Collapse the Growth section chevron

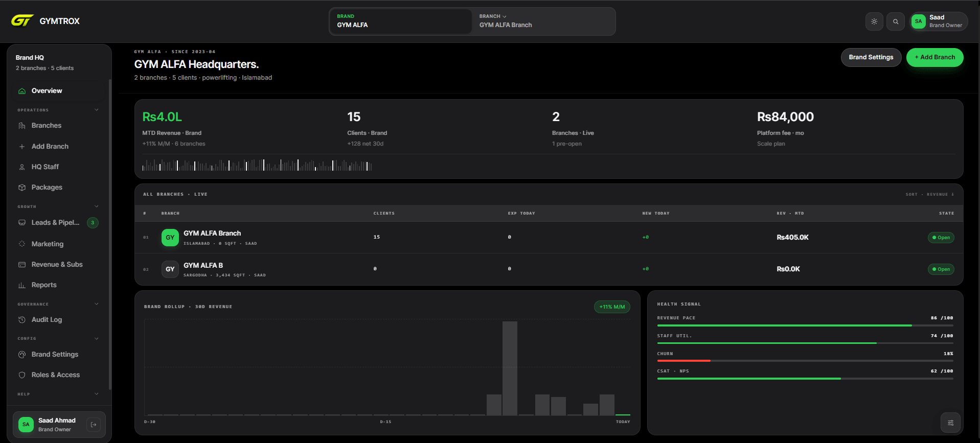[97, 206]
